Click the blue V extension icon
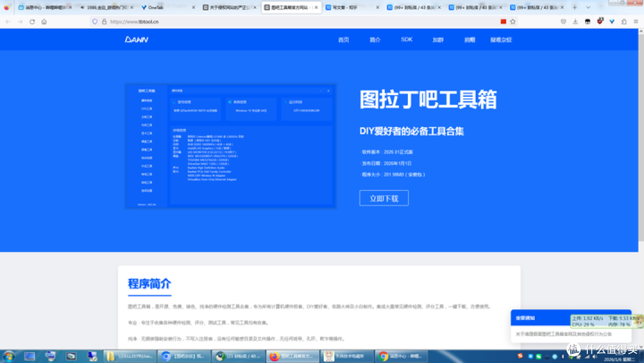This screenshot has height=363, width=644. click(612, 21)
